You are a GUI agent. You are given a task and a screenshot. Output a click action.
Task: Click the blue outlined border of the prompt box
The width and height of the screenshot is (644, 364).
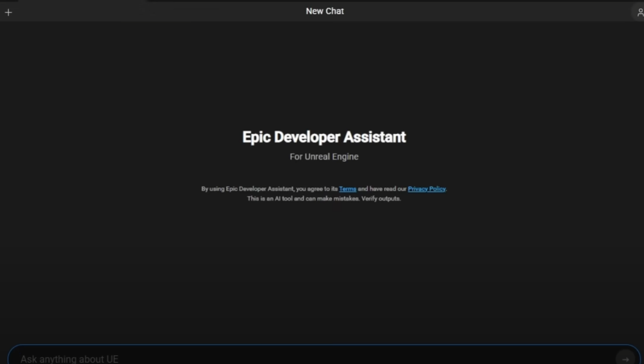click(x=323, y=345)
